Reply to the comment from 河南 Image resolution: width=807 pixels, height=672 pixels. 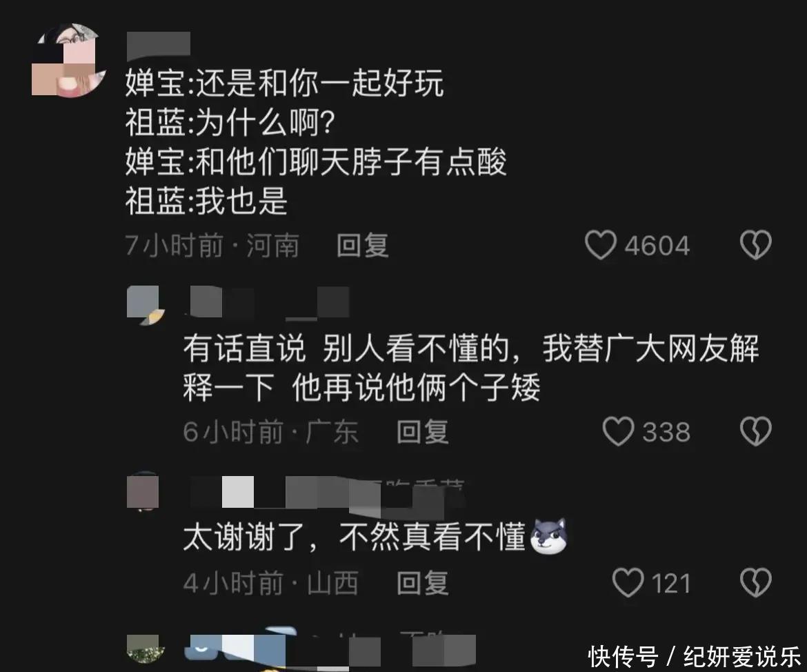point(362,245)
